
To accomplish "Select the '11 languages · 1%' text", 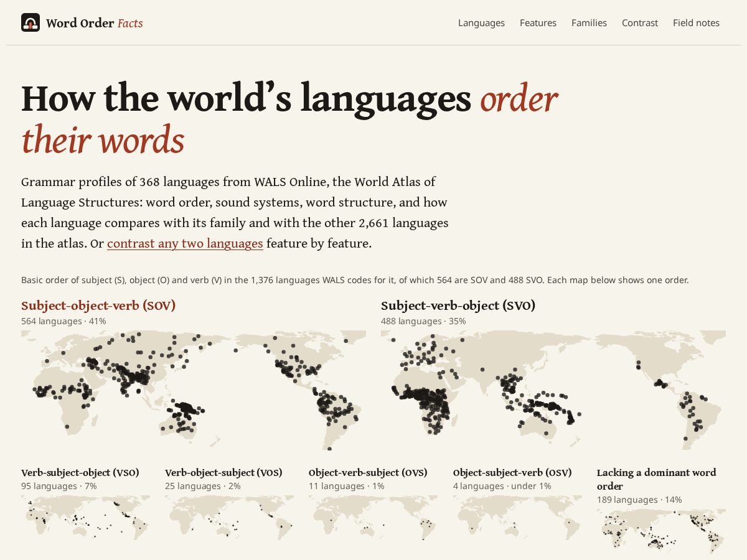I will click(347, 486).
